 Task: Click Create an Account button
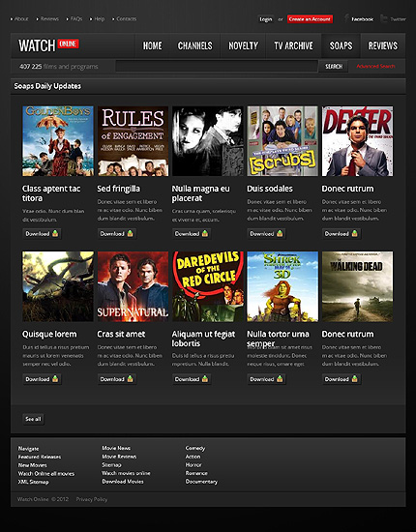pos(310,19)
